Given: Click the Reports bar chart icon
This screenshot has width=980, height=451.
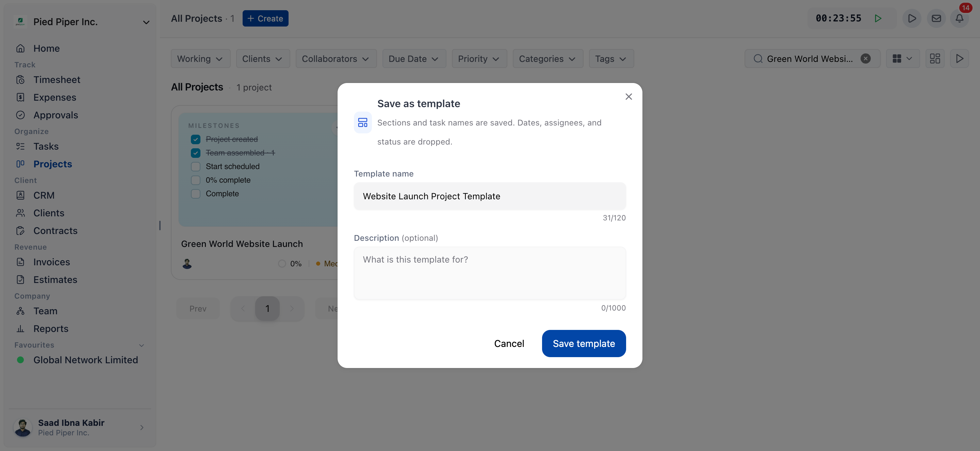Looking at the screenshot, I should pyautogui.click(x=20, y=329).
